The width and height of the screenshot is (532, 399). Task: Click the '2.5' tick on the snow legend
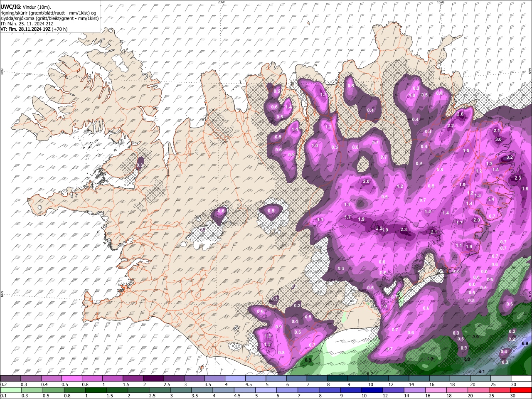coord(167,384)
